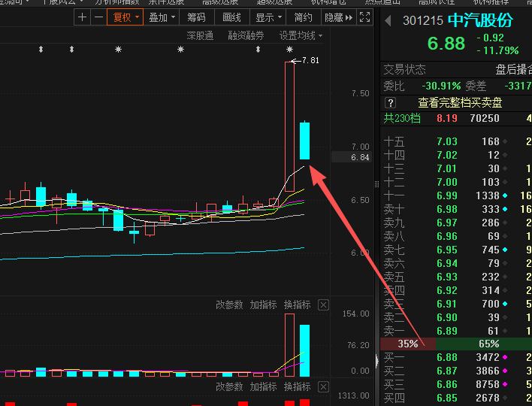Screen dimensions: 532x406
Task: Select the tall red candle peaking at 7.81
Action: pyautogui.click(x=289, y=126)
